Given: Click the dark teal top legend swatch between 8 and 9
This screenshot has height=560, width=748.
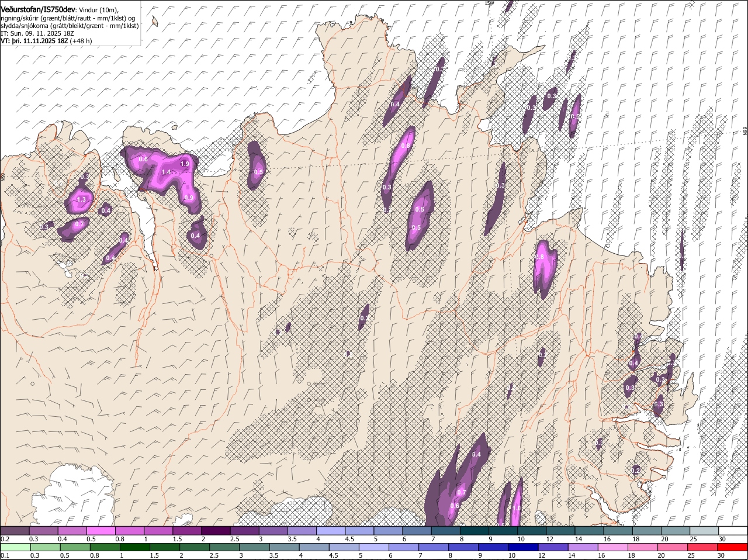Looking at the screenshot, I should pyautogui.click(x=473, y=530).
